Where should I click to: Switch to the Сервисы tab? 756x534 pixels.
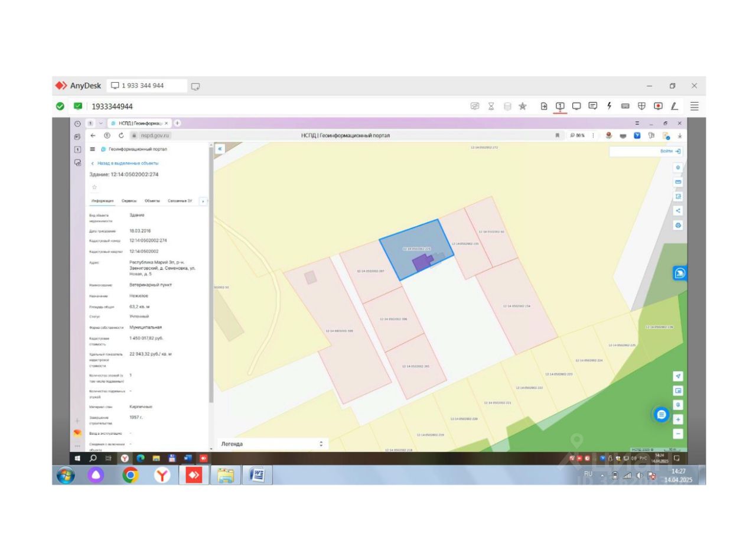(129, 201)
